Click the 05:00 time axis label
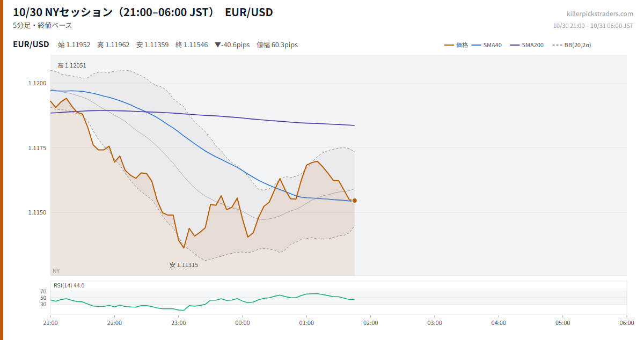The width and height of the screenshot is (644, 340). 562,323
